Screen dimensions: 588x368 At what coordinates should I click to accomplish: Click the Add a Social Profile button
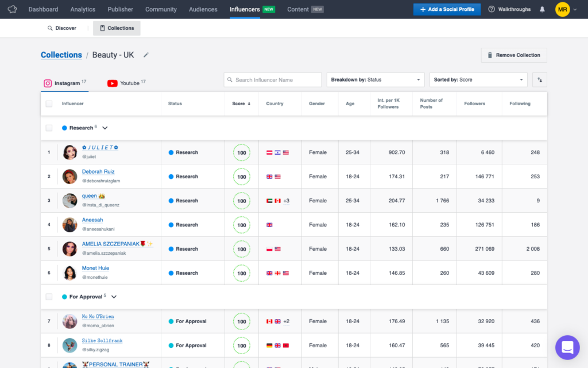[x=447, y=9]
